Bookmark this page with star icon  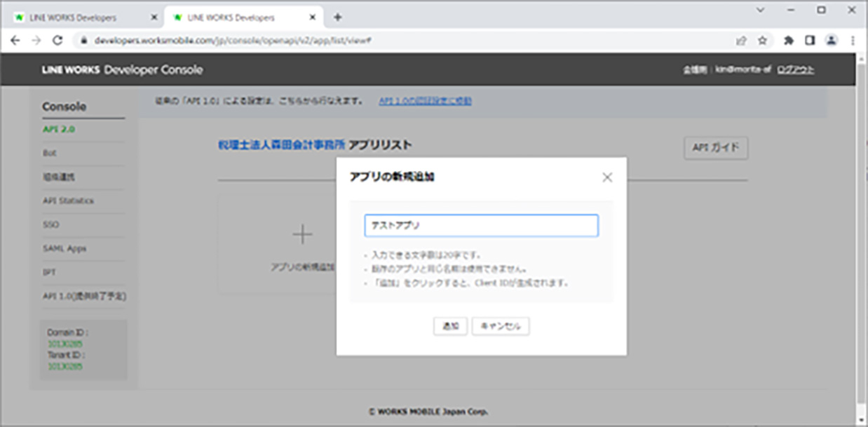point(762,41)
